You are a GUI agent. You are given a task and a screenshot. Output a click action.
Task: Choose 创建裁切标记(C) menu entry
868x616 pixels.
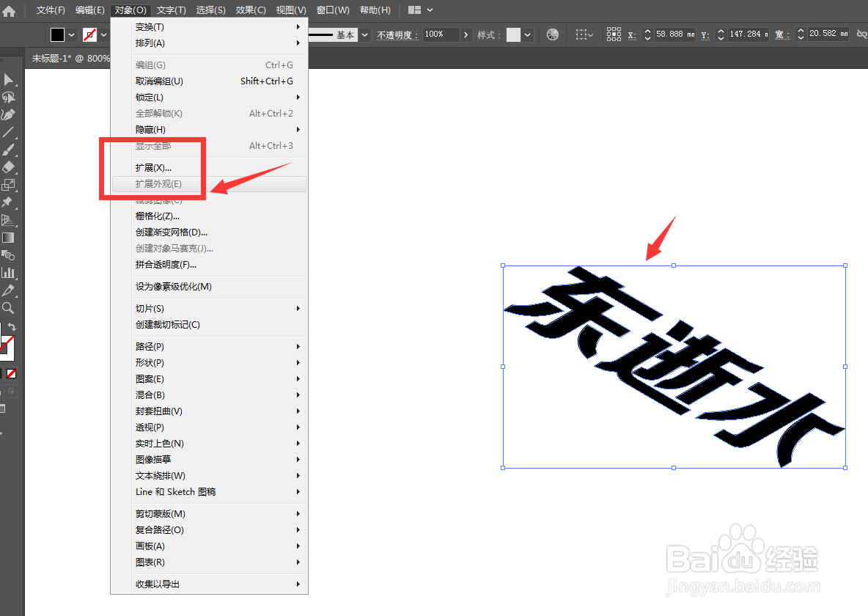click(x=209, y=325)
